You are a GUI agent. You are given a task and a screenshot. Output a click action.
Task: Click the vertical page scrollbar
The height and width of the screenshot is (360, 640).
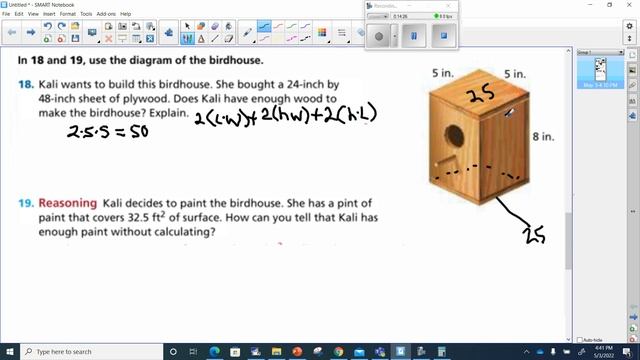click(x=569, y=241)
